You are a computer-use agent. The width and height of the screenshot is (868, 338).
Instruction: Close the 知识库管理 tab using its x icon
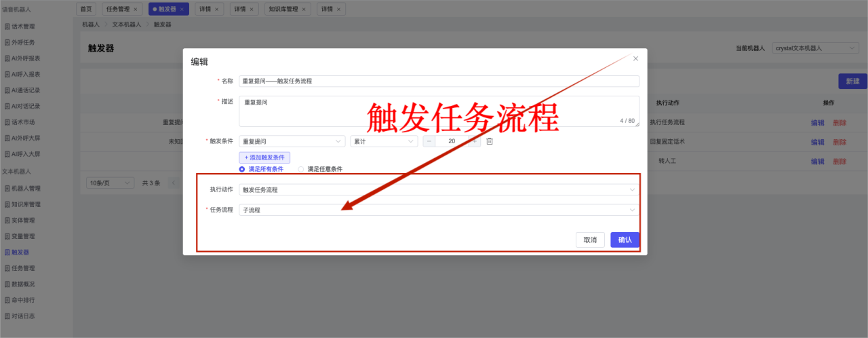(304, 10)
